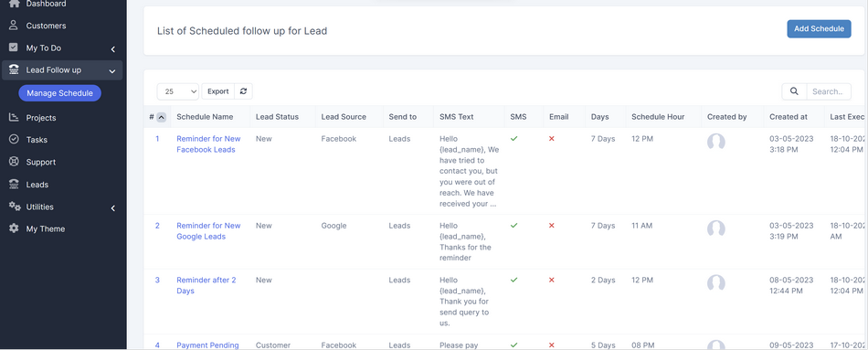This screenshot has height=350, width=868.
Task: Sort by Lead Status column header
Action: [x=278, y=117]
